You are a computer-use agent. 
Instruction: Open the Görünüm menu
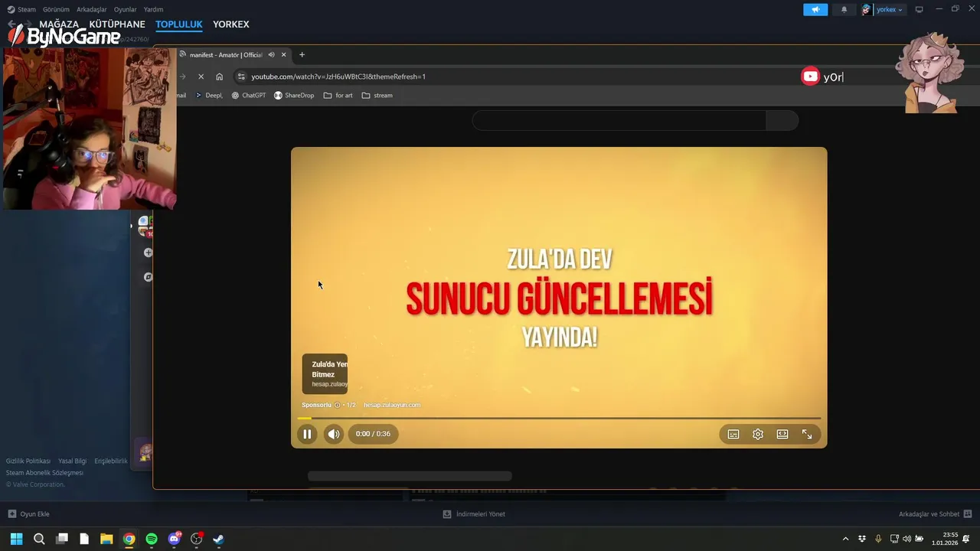56,9
